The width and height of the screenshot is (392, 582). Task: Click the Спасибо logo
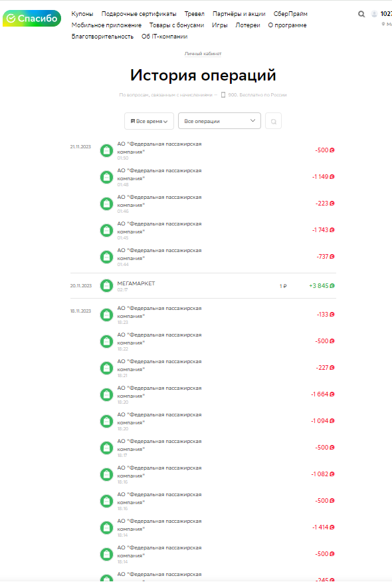coord(32,18)
